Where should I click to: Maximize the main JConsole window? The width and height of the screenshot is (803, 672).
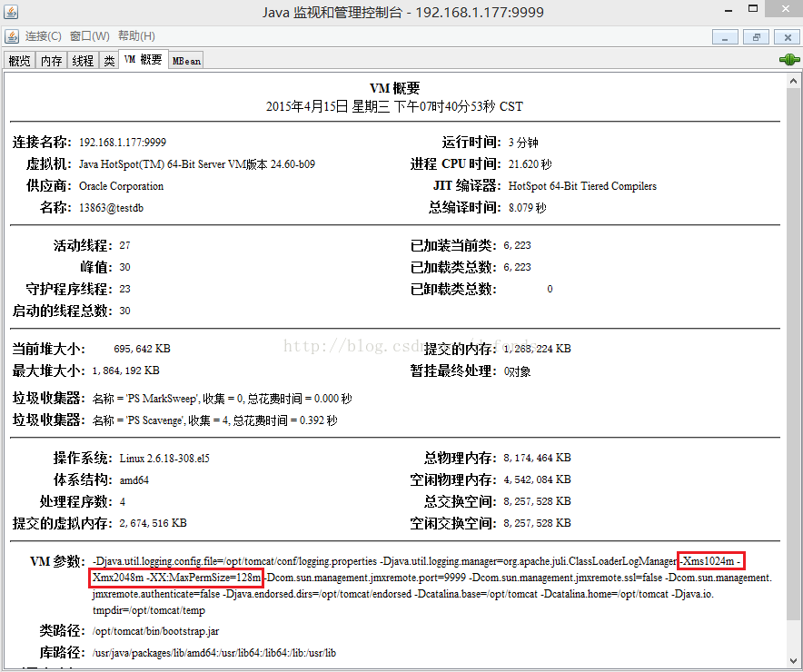coord(753,9)
